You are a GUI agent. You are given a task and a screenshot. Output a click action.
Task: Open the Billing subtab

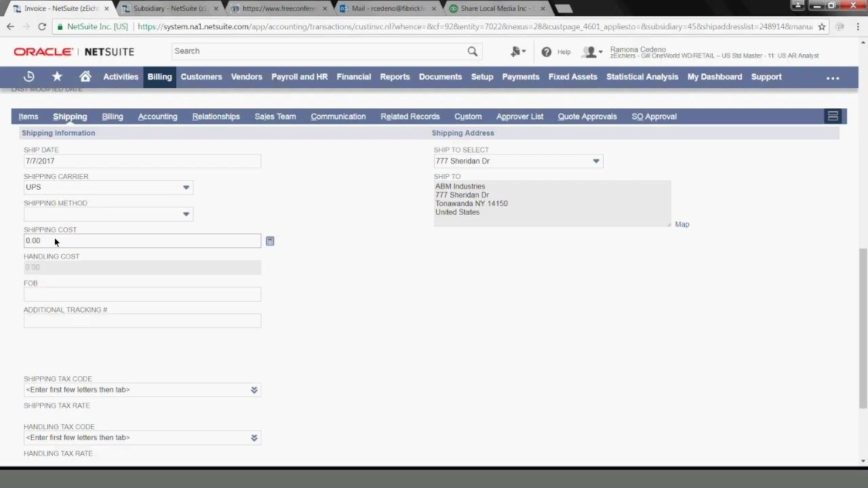[113, 117]
